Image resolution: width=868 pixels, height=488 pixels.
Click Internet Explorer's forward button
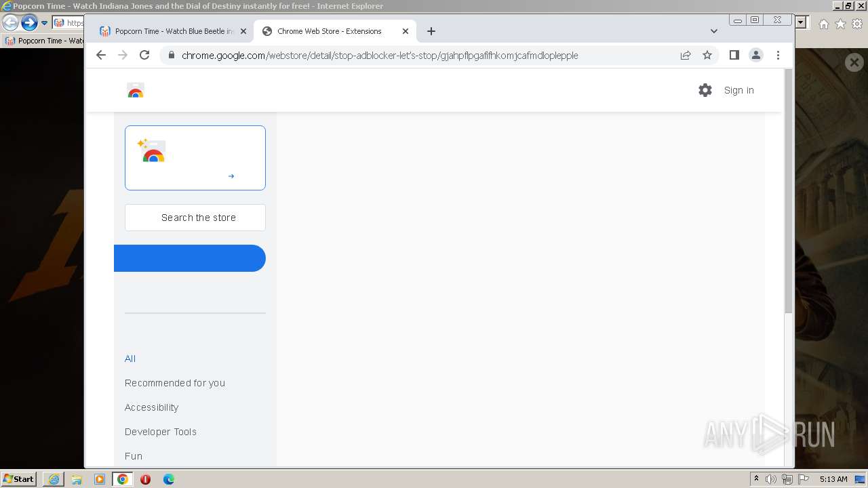[x=28, y=23]
